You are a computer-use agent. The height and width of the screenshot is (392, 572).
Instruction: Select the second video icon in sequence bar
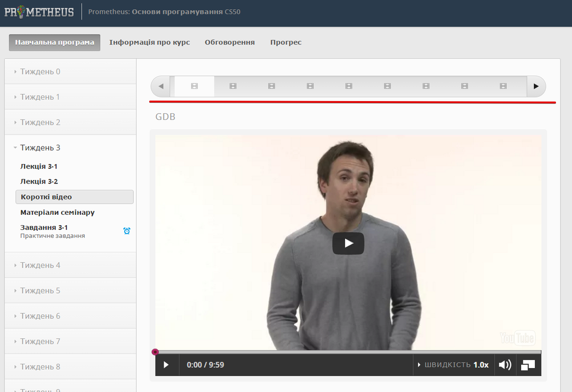pos(233,86)
